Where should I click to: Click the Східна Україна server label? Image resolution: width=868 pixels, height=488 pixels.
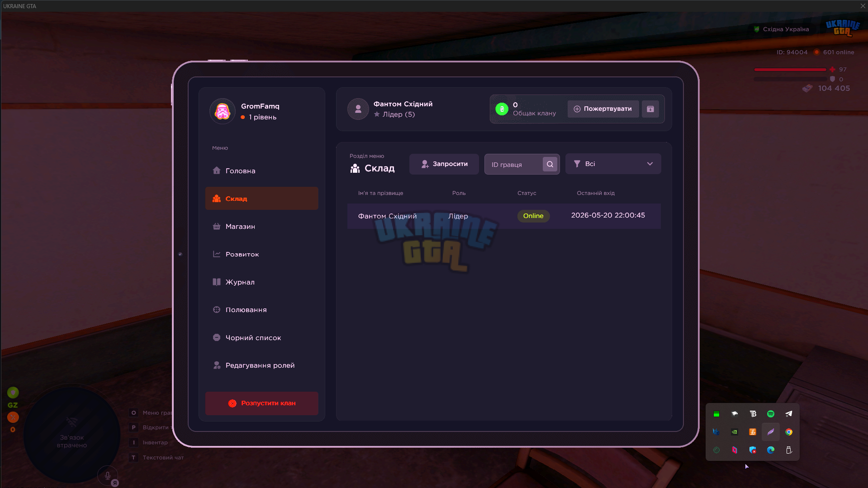pos(786,29)
